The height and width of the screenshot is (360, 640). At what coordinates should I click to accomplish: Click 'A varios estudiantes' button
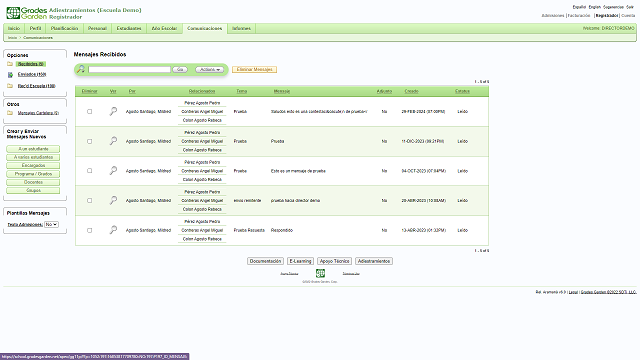click(33, 157)
